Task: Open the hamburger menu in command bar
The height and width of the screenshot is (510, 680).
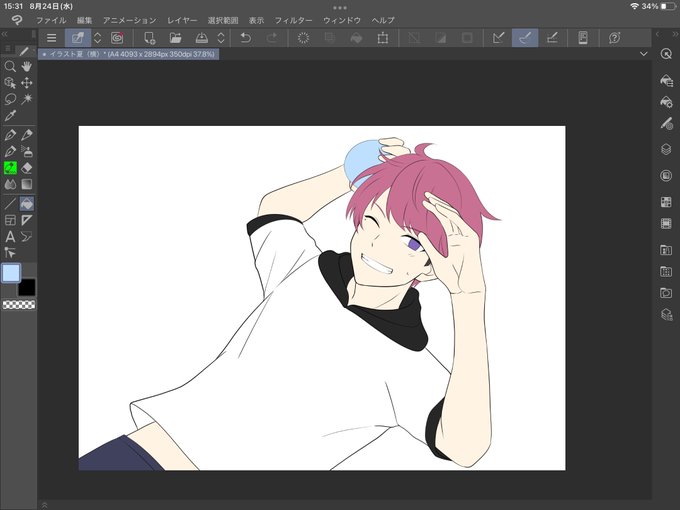Action: (x=52, y=38)
